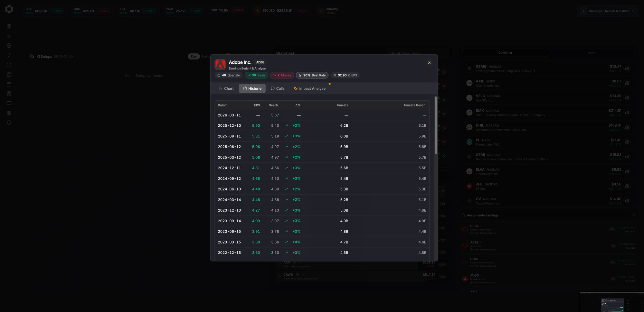The height and width of the screenshot is (312, 644).
Task: Open the Calls tab
Action: tap(278, 89)
